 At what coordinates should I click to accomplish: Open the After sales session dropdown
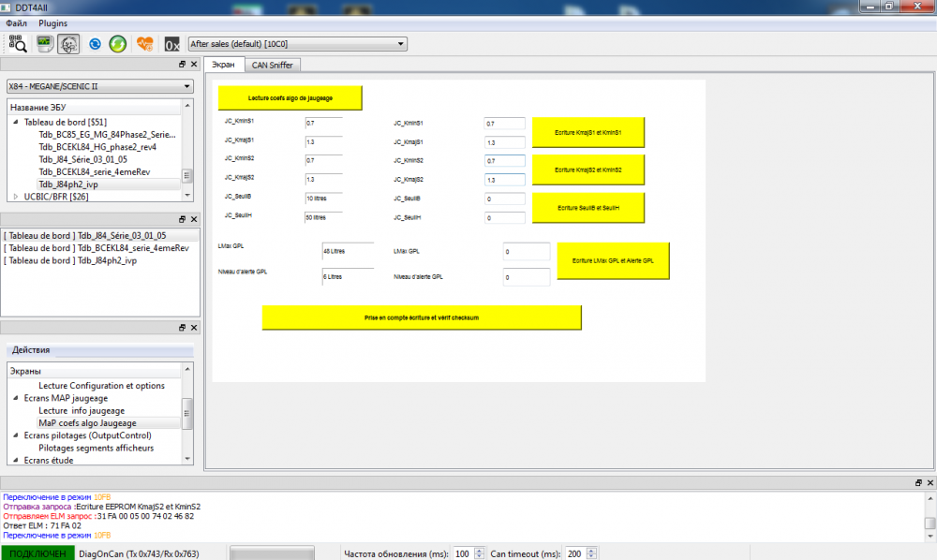pos(298,44)
